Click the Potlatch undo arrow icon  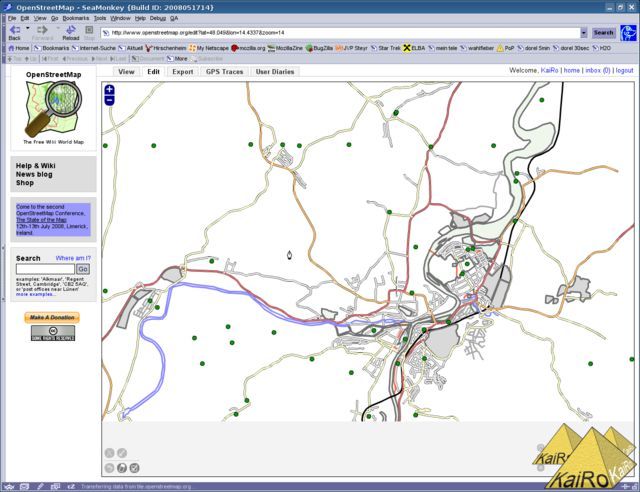pos(109,468)
